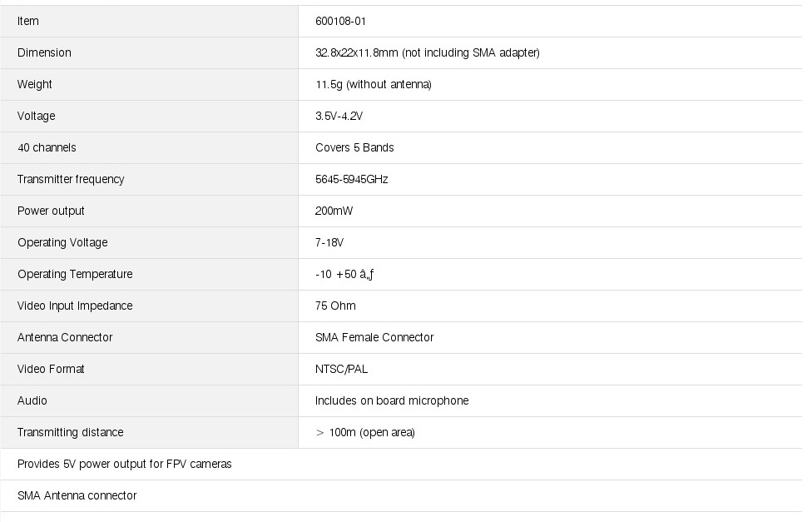The height and width of the screenshot is (522, 812).
Task: Select the 75 Ohm impedance value
Action: tap(335, 306)
